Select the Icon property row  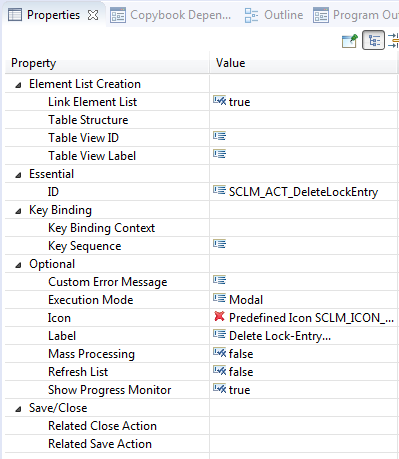tap(59, 318)
